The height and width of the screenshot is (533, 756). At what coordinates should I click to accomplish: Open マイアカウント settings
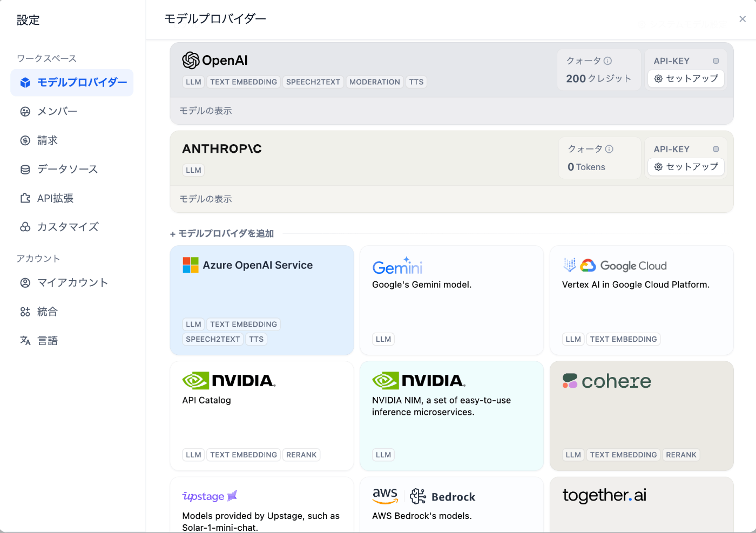[72, 283]
